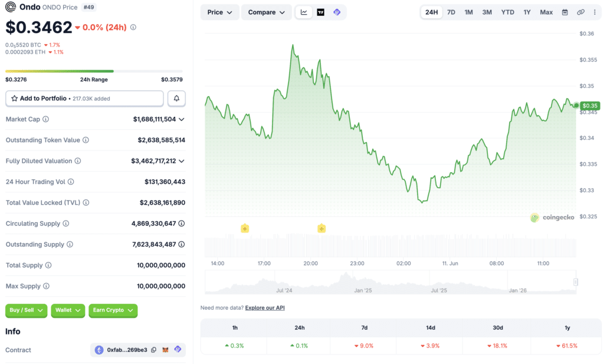Screen dimensions: 604x364
Task: Open the three-dot chart options menu
Action: [x=595, y=12]
